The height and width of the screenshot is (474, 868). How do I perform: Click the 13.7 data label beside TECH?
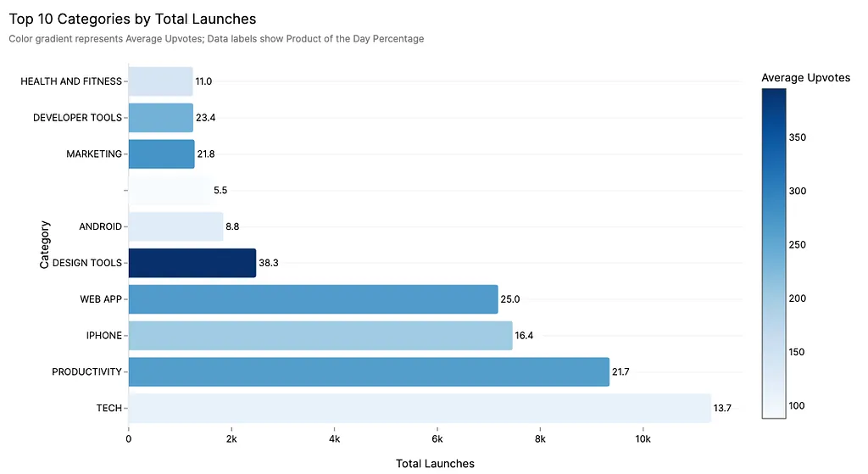pyautogui.click(x=722, y=408)
